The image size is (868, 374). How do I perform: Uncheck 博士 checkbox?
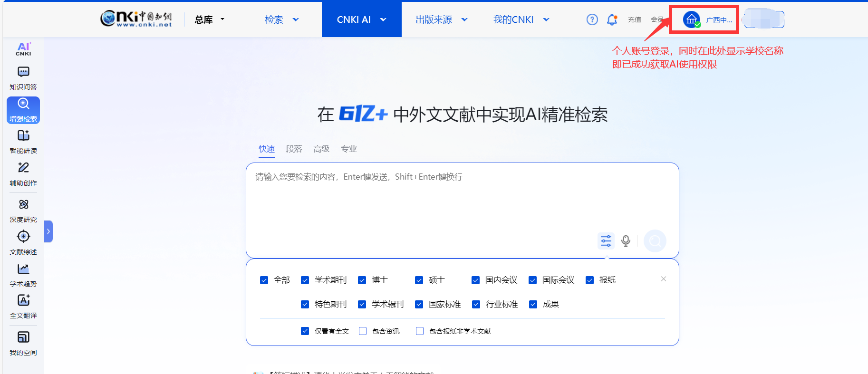362,280
